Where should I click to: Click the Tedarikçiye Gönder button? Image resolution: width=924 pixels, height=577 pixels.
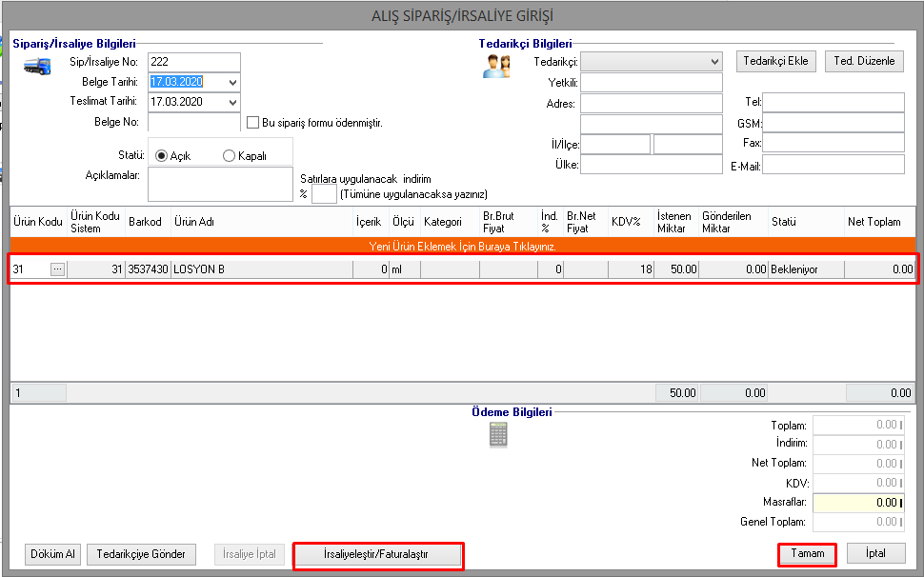tap(141, 554)
